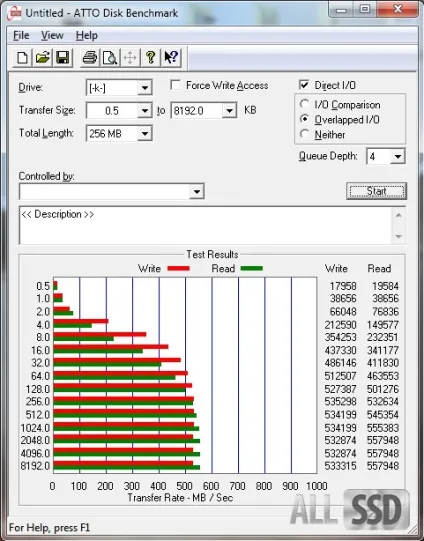Screen dimensions: 424x541
Task: Click the Test Results group heading
Action: [x=212, y=254]
